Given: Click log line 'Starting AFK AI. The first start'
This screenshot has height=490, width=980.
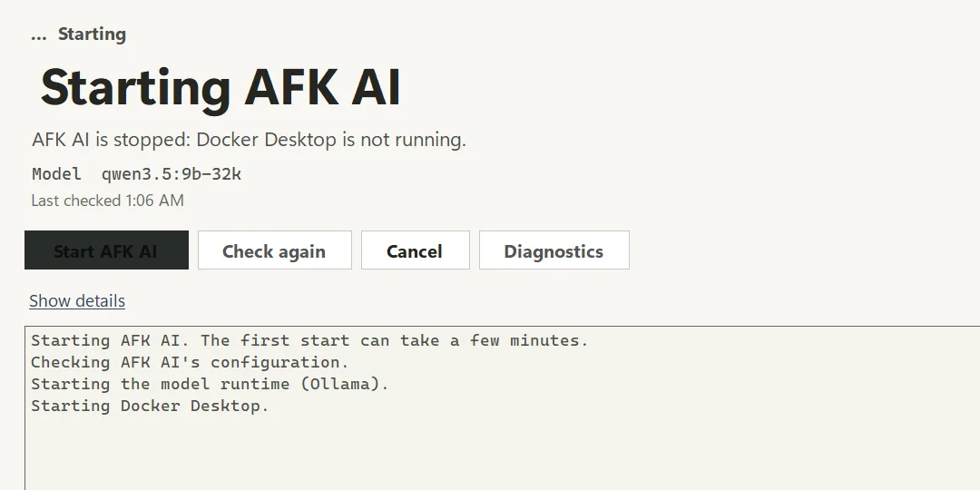Looking at the screenshot, I should click(309, 340).
